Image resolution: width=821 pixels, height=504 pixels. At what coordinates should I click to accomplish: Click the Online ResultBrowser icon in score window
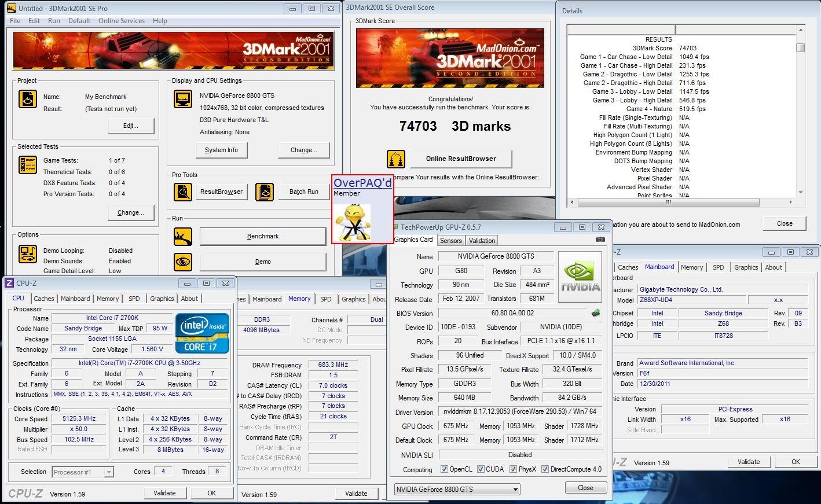(x=396, y=159)
